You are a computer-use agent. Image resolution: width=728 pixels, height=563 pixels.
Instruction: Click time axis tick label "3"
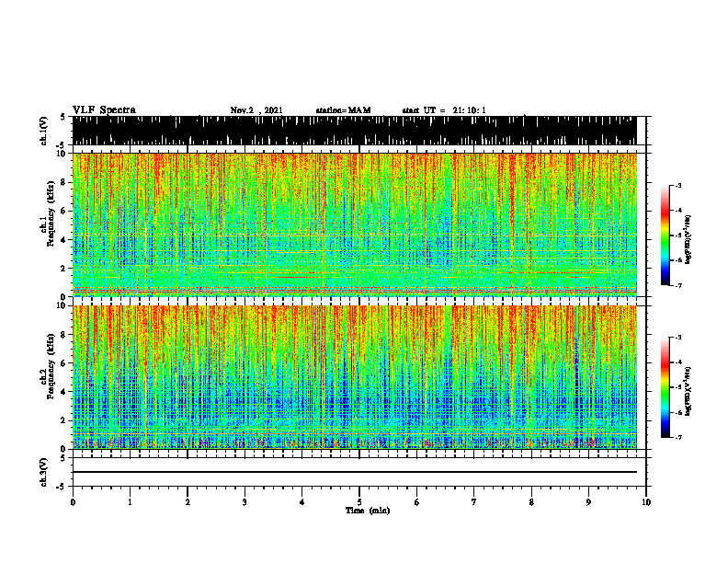(245, 502)
